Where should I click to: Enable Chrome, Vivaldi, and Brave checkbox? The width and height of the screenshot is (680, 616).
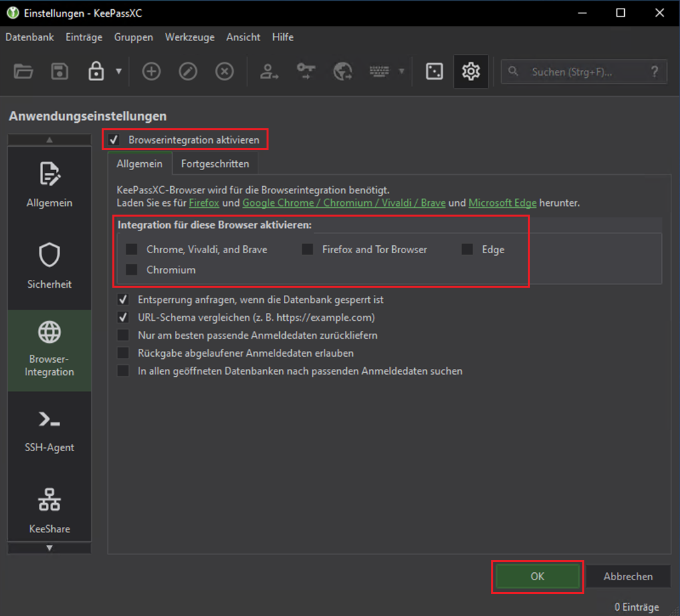click(x=132, y=249)
